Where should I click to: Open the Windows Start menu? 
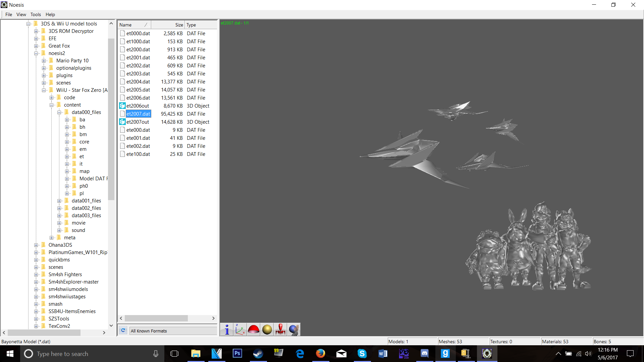(10, 354)
